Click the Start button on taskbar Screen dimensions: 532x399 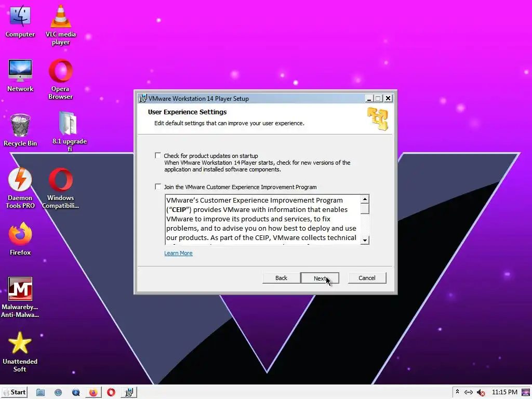coord(14,392)
